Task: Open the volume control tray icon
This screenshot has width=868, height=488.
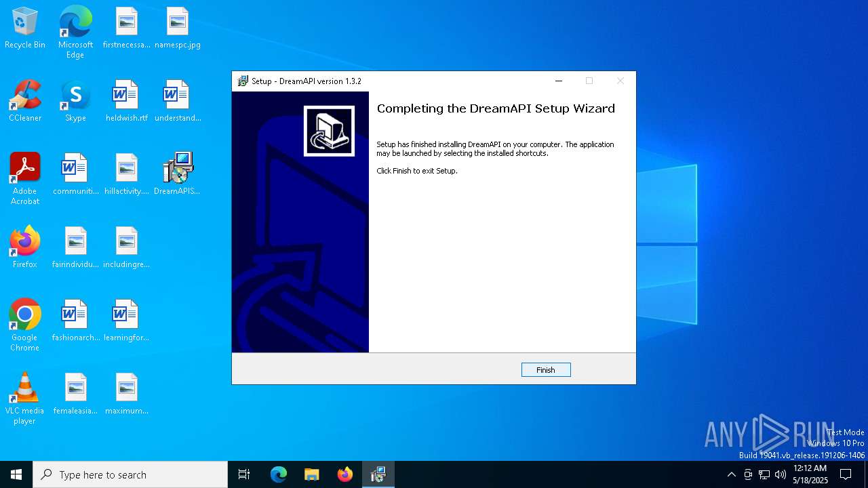Action: pyautogui.click(x=781, y=474)
